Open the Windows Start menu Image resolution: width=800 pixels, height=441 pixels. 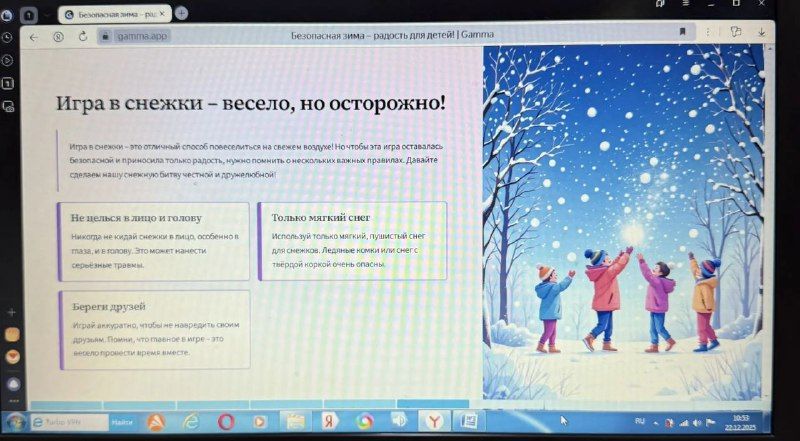click(x=14, y=422)
